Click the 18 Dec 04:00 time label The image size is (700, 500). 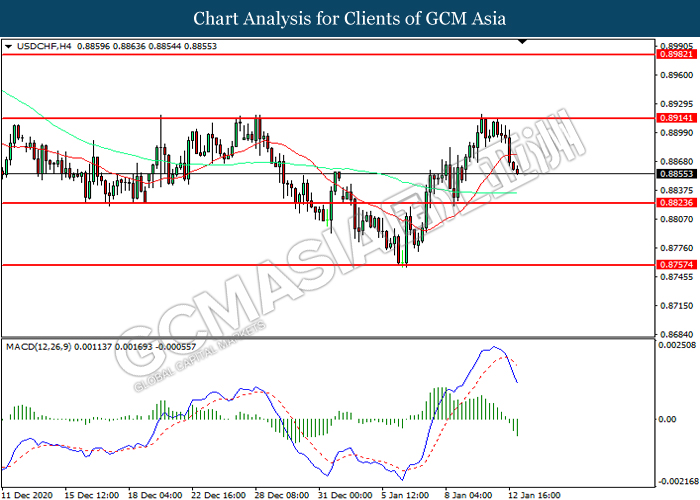point(155,495)
